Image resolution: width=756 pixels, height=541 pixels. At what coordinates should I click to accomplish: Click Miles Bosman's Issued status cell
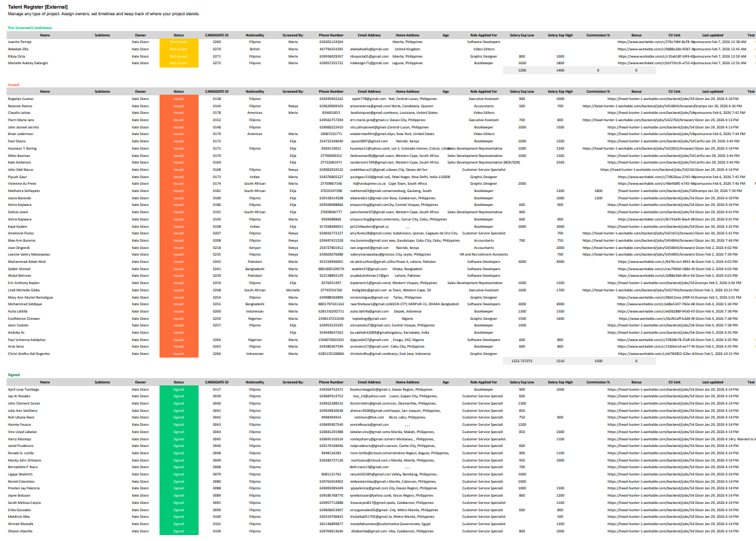[179, 156]
